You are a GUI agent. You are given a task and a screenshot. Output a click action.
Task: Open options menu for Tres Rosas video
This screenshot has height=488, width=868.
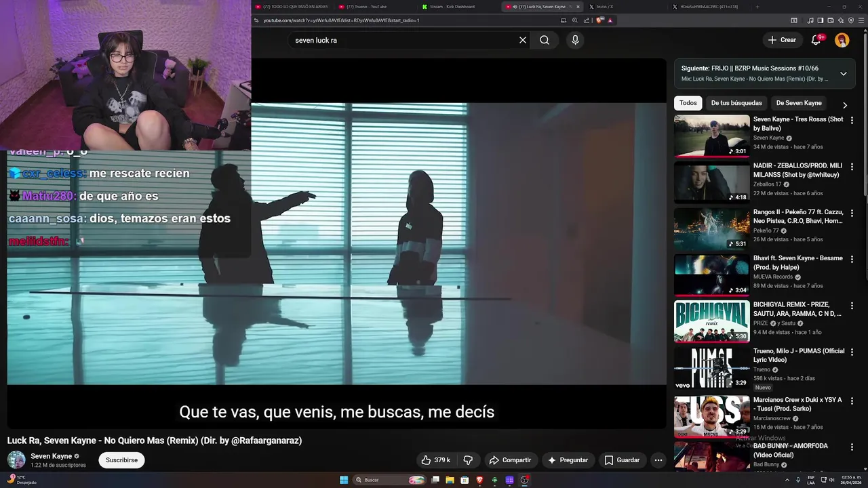pos(852,120)
